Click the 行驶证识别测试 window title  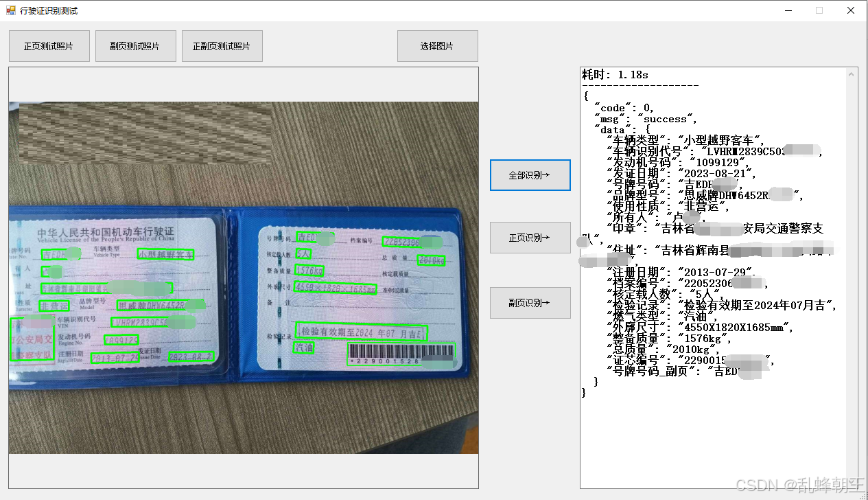tap(49, 10)
